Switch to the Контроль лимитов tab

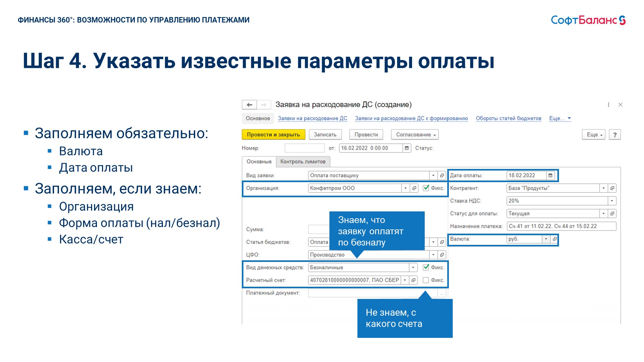(303, 162)
